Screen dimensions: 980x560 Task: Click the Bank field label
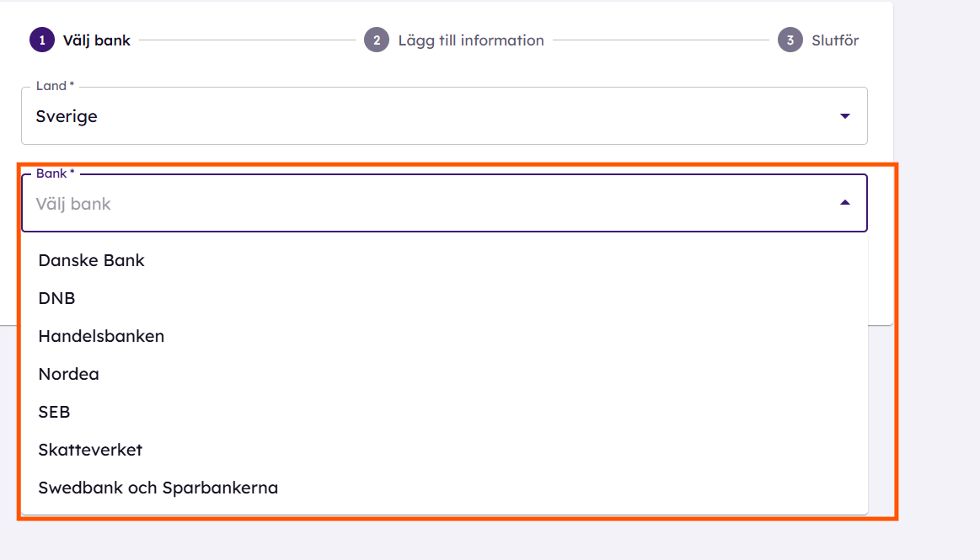[55, 173]
